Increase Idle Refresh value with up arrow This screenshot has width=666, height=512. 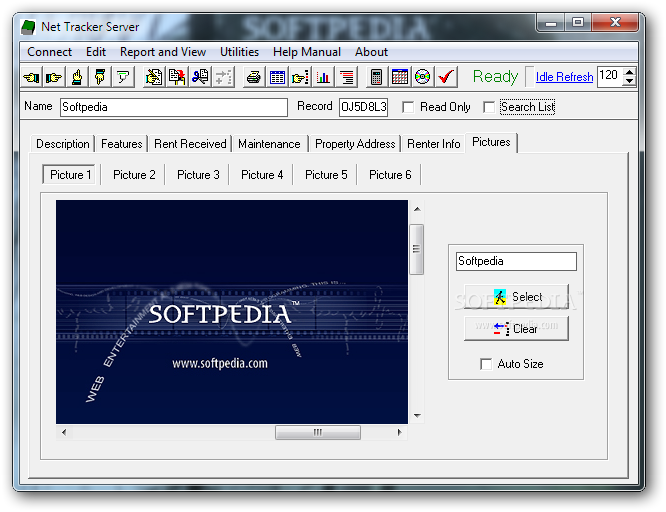point(629,72)
